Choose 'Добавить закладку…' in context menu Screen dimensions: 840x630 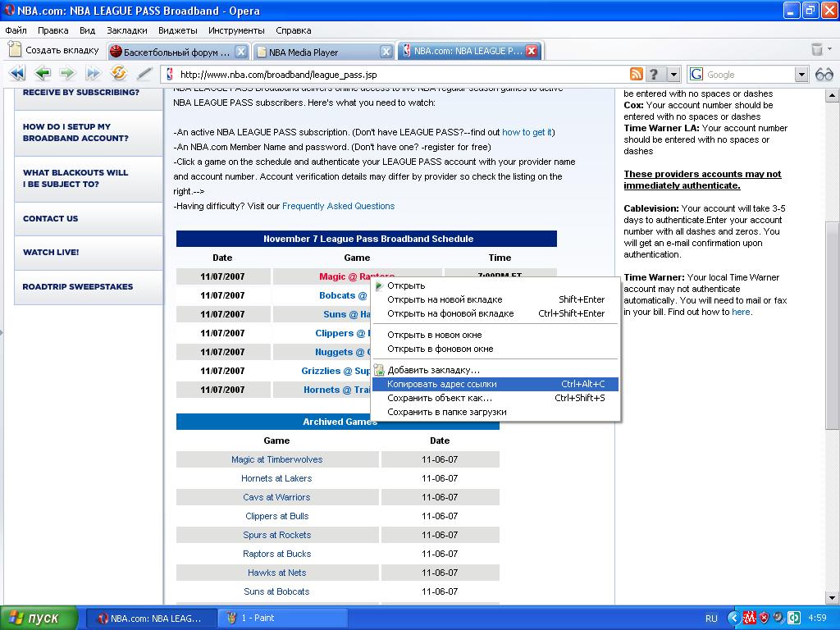(x=495, y=370)
